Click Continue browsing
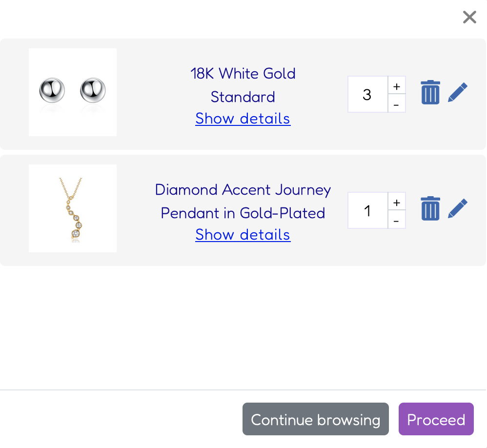The width and height of the screenshot is (487, 448). [316, 419]
